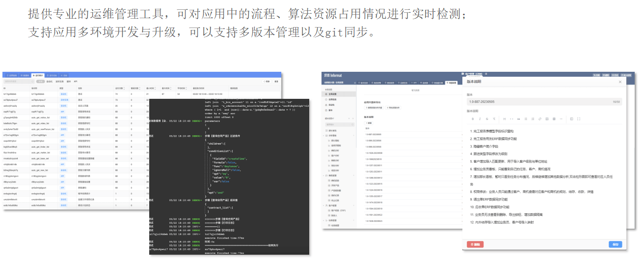
Task: Click ID cell xs79pbu4pwui7
Action: tap(10, 100)
